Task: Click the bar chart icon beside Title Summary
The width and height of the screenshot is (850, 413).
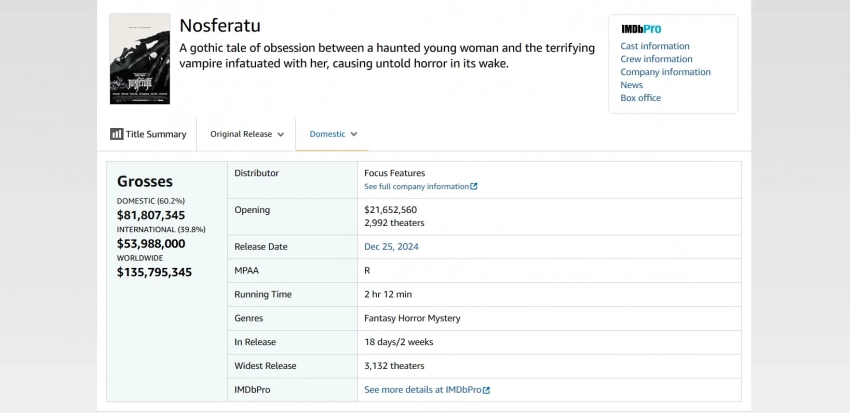Action: 116,134
